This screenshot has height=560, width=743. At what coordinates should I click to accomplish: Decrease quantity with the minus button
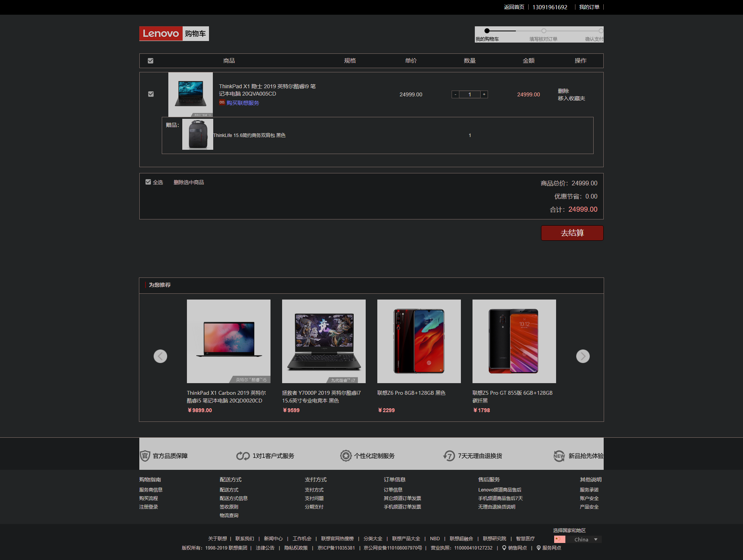click(x=455, y=94)
